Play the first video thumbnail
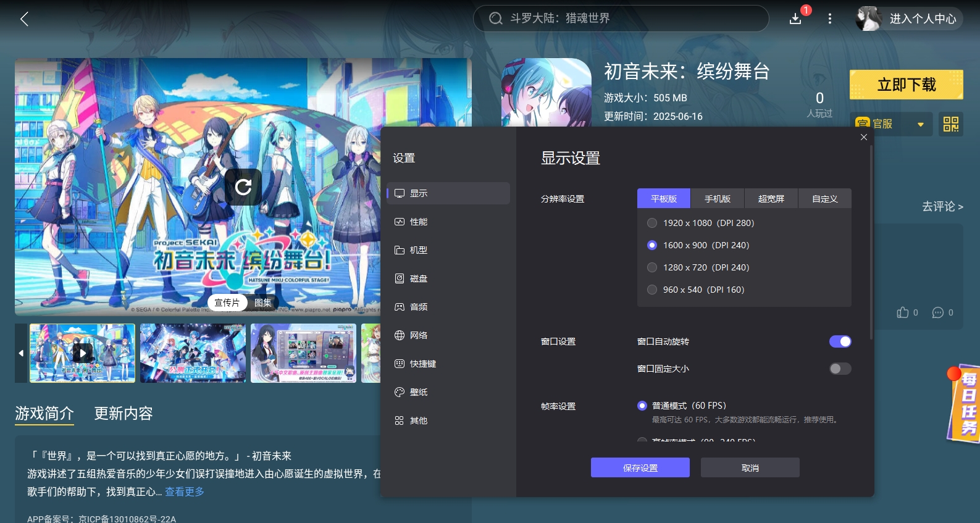This screenshot has height=523, width=980. (82, 353)
